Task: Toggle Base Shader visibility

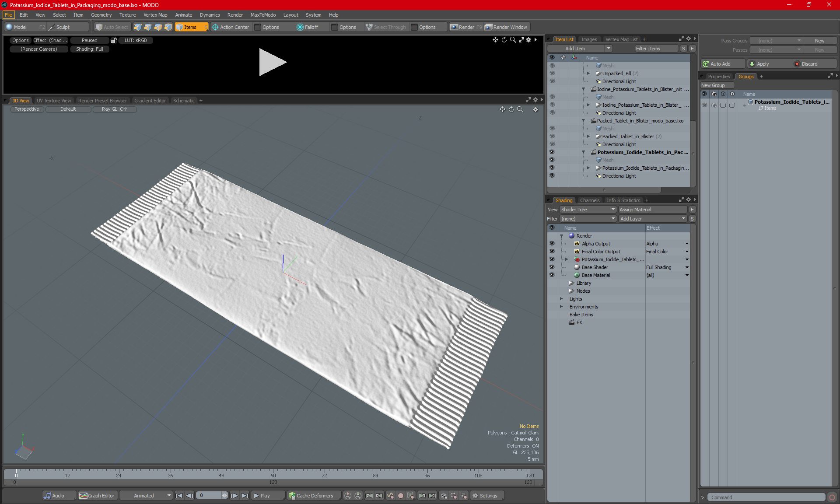Action: pos(552,267)
